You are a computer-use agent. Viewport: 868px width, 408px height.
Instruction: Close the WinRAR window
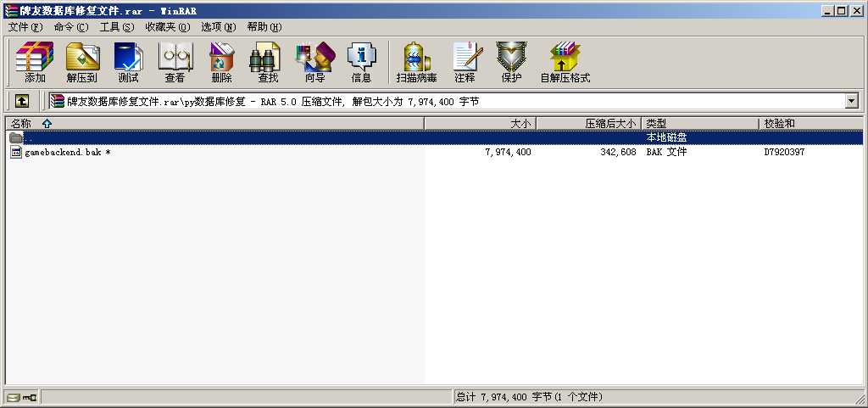[856, 10]
